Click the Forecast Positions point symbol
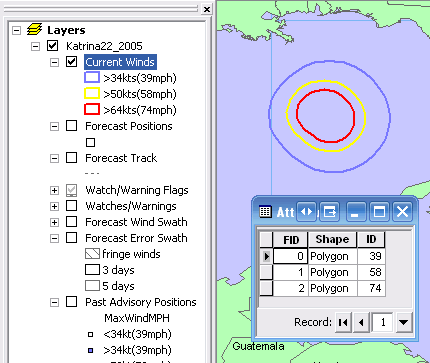430x363 pixels. (90, 142)
